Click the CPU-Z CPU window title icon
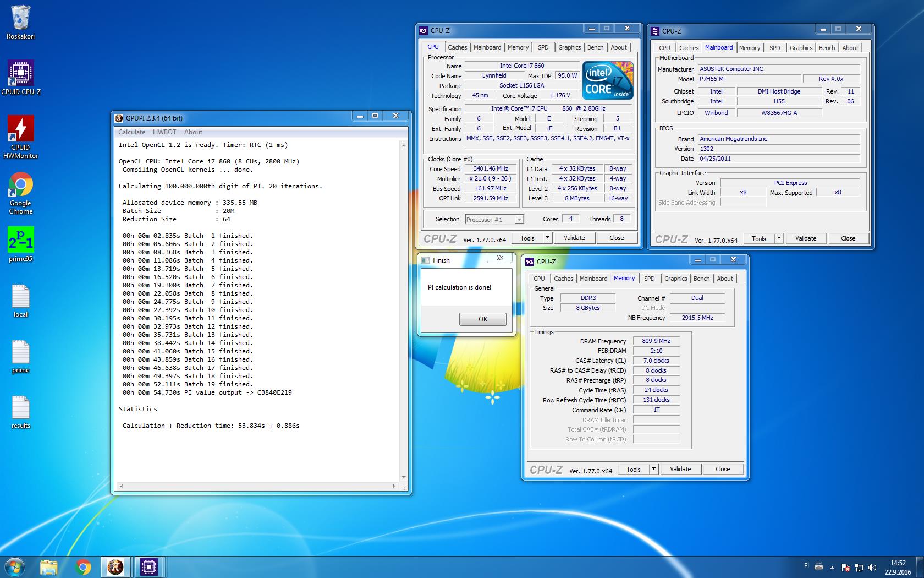This screenshot has width=924, height=578. point(424,31)
